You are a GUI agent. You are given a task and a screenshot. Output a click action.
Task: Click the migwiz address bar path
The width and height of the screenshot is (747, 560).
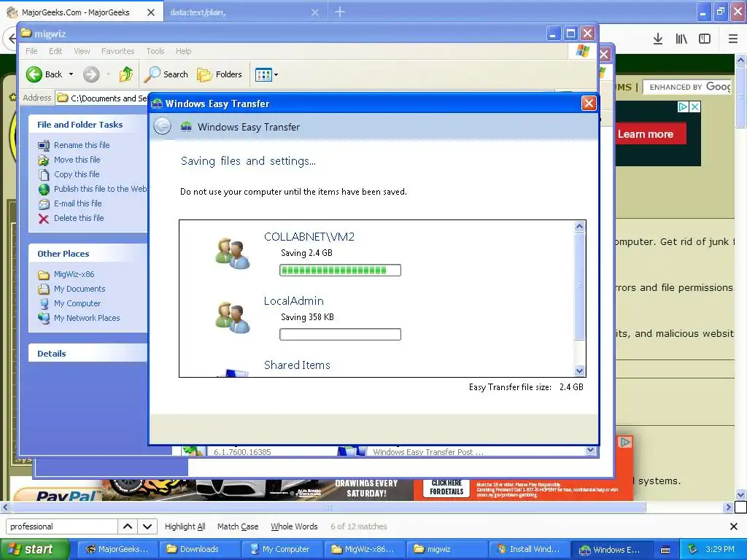[109, 98]
